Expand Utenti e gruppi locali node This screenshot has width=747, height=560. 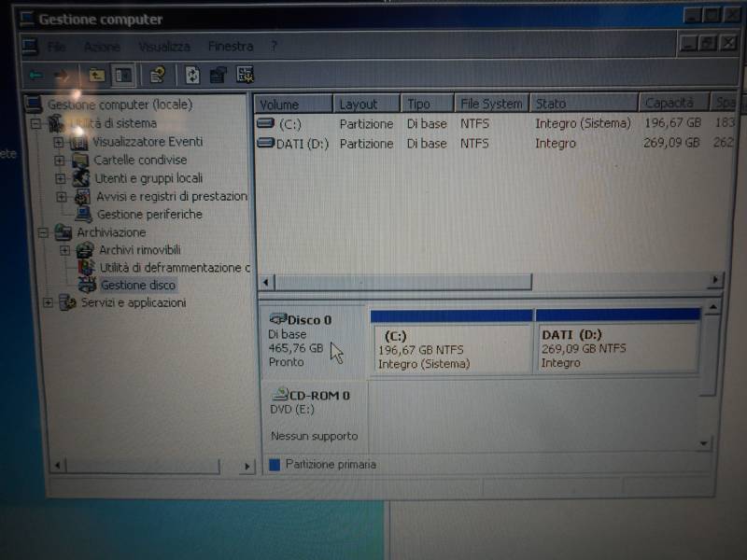coord(61,178)
